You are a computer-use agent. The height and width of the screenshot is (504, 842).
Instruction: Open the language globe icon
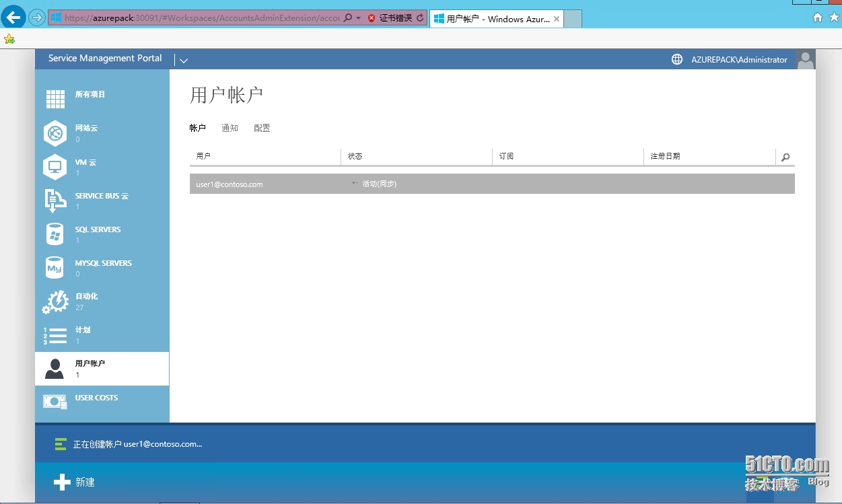677,59
